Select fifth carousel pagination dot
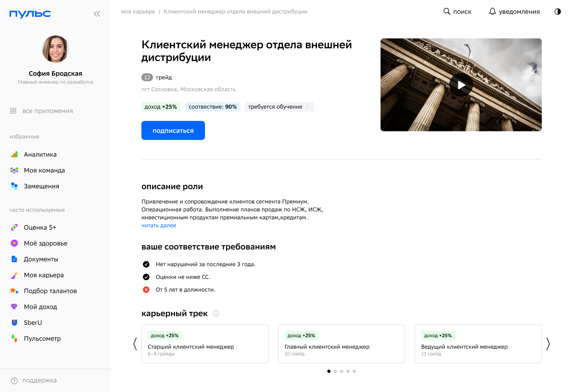 [x=354, y=371]
